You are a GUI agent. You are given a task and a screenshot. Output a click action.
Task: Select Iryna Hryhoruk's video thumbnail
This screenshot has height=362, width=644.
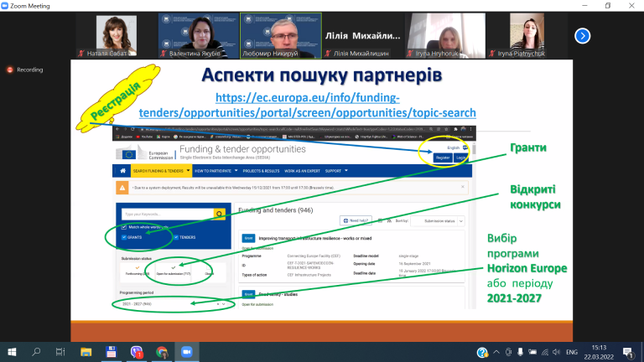(x=445, y=36)
